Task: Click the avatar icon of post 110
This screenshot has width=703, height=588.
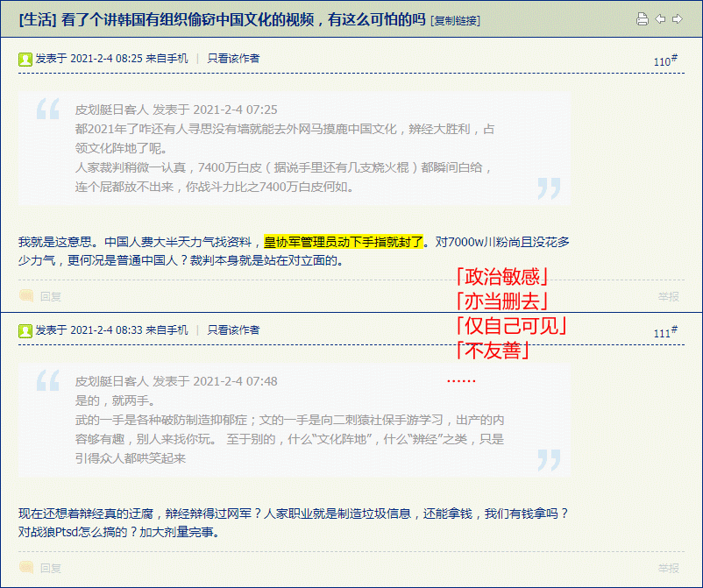Action: pos(25,60)
